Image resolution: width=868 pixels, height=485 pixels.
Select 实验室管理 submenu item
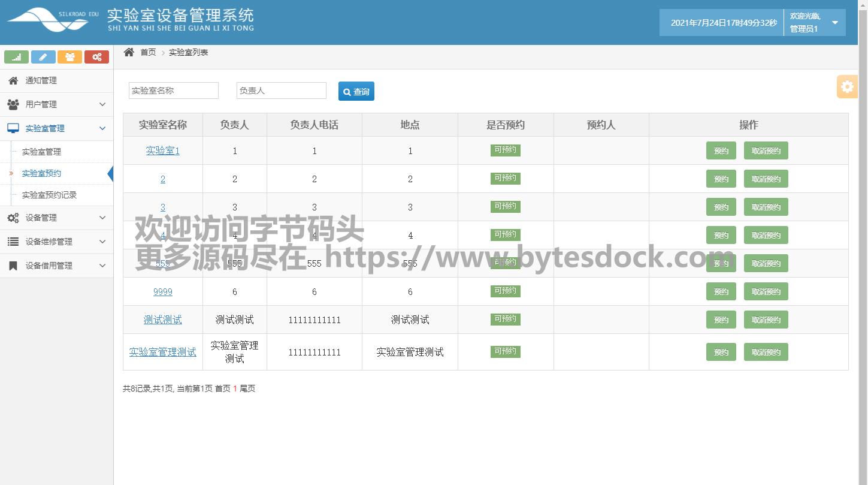point(41,152)
